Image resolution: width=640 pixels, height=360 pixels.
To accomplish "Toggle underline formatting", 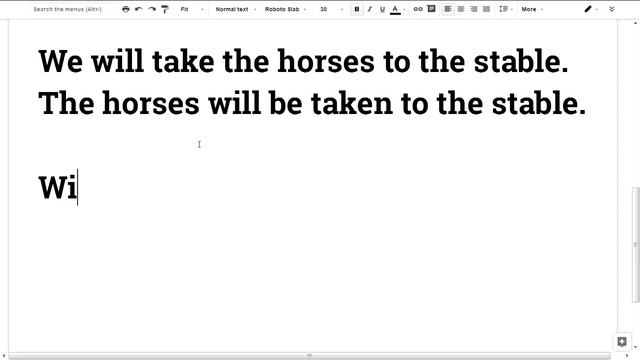I will (382, 9).
